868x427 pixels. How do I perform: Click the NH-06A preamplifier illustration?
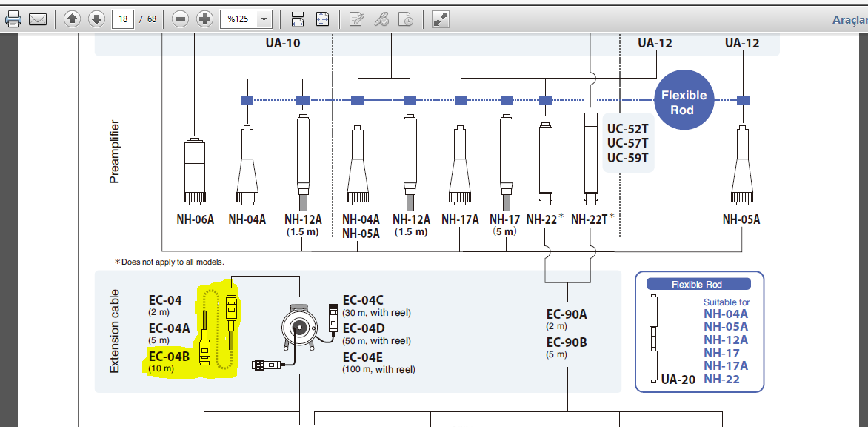click(194, 171)
